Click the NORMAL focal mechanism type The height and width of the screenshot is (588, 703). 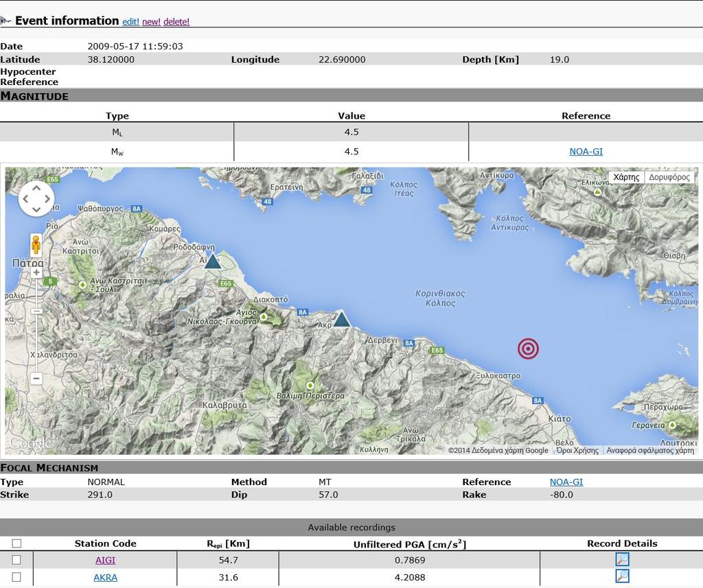pyautogui.click(x=106, y=482)
